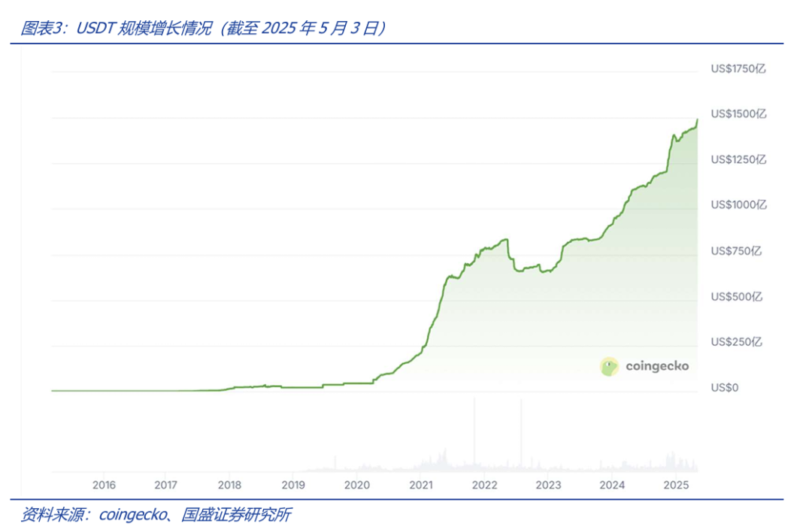Viewport: 812px width, 527px height.
Task: Click the 2018 year marker on the timeline
Action: pyautogui.click(x=230, y=485)
